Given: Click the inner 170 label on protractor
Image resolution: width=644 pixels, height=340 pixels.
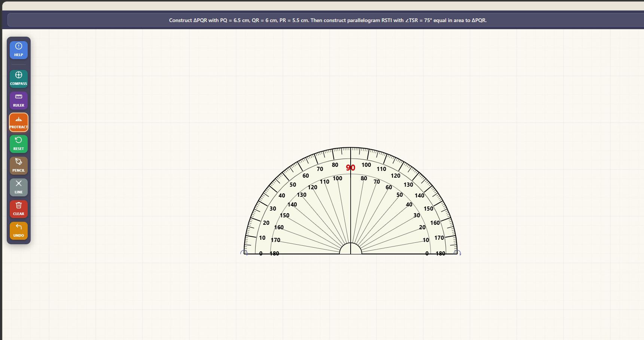Looking at the screenshot, I should (x=276, y=240).
